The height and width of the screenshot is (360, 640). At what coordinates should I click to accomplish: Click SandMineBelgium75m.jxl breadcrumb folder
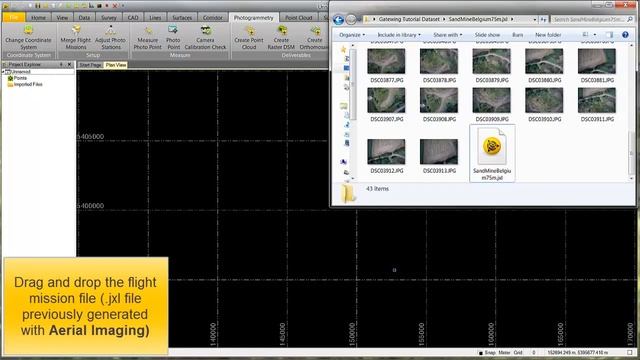(478, 19)
